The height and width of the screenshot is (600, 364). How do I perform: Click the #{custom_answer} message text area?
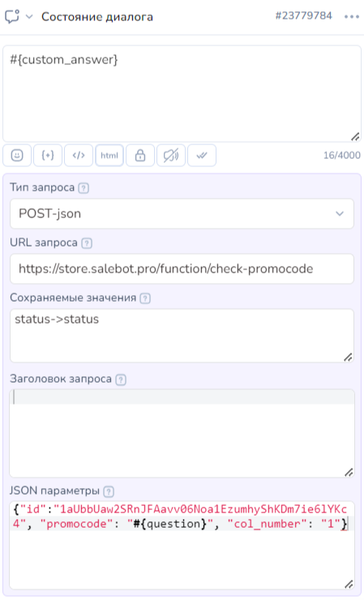[x=182, y=94]
